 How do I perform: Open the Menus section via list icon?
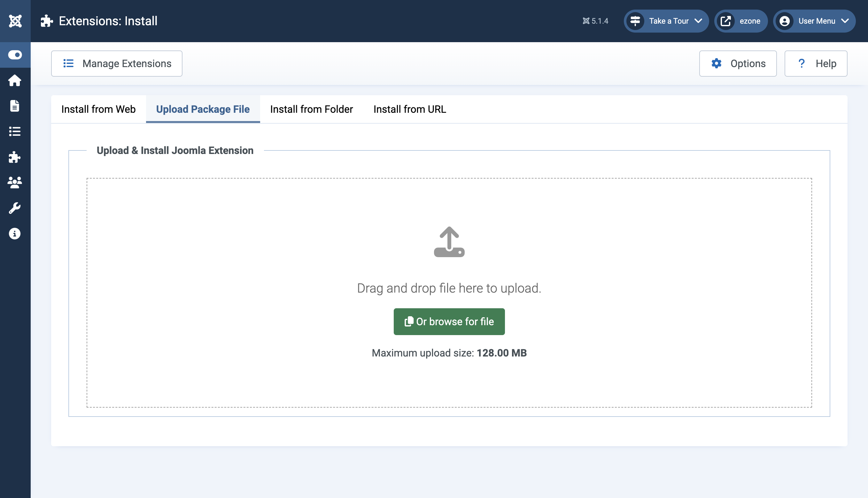click(x=15, y=132)
